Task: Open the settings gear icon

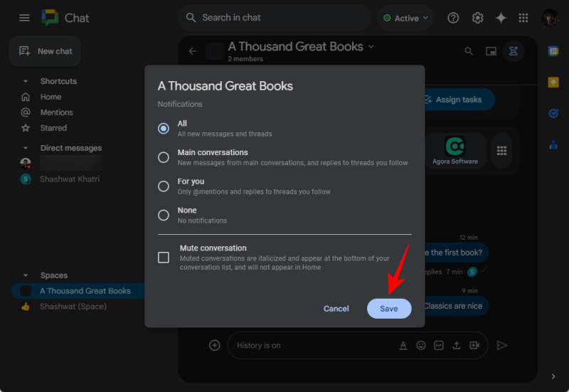Action: tap(477, 18)
